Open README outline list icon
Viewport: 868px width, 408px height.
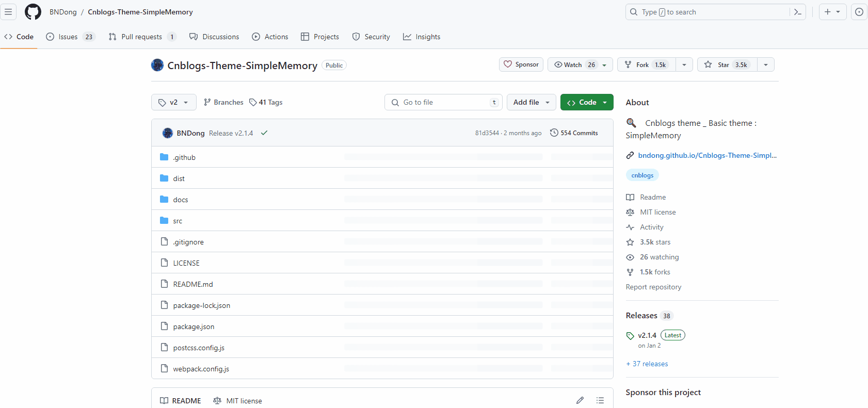tap(600, 400)
